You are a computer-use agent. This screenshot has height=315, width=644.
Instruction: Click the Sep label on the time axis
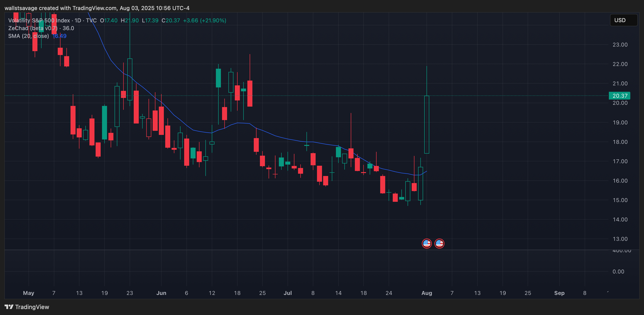(x=559, y=293)
